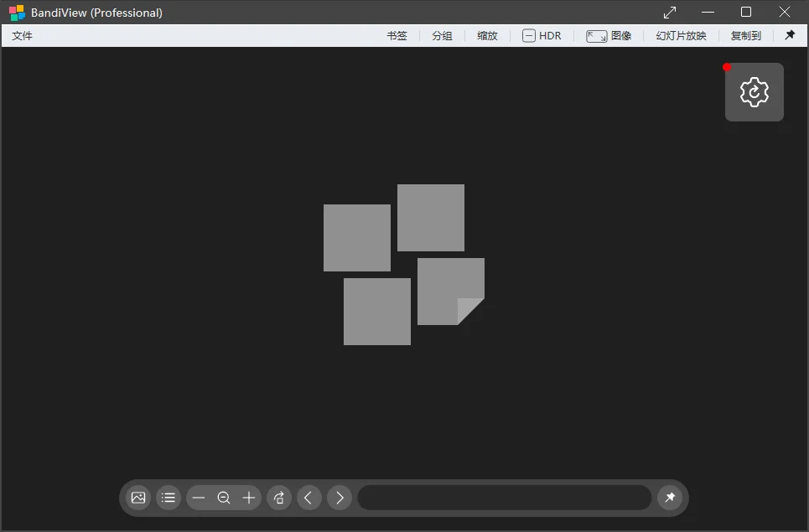The height and width of the screenshot is (532, 809).
Task: Click the magnifier zoom reset icon
Action: (x=224, y=498)
